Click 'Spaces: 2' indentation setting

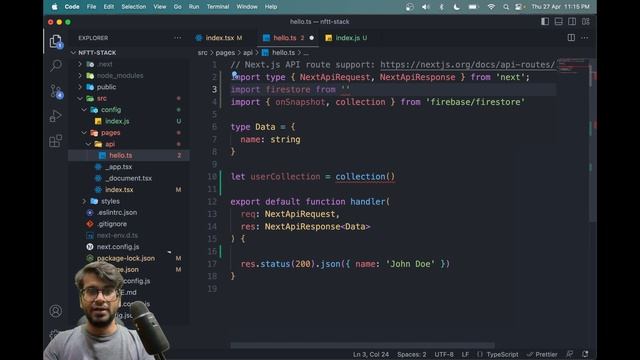[411, 354]
